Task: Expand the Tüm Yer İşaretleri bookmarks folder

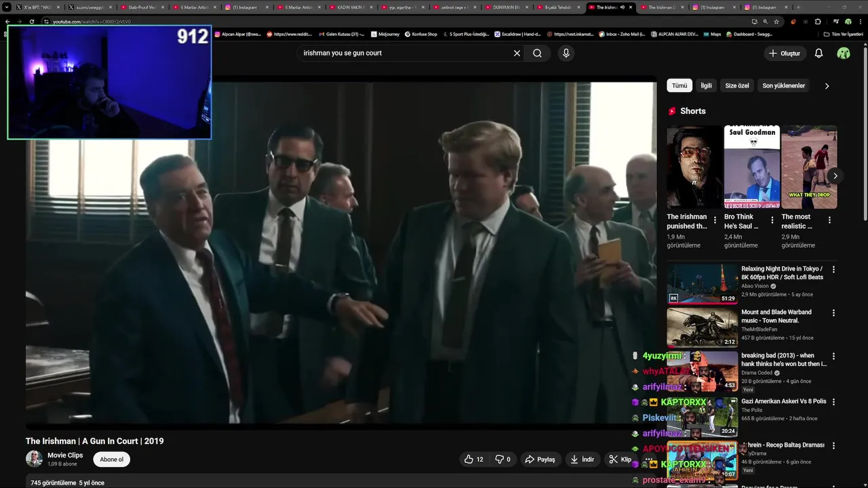Action: 843,34
